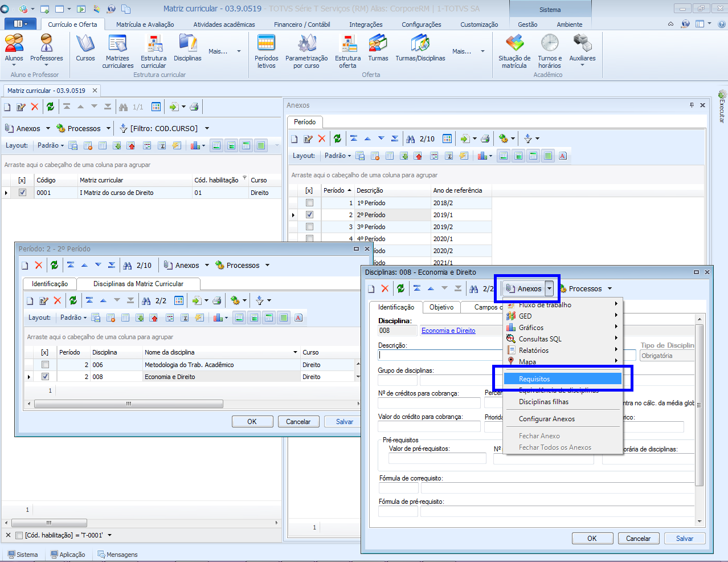Expand Anexos dropdown in Período window

coord(207,265)
